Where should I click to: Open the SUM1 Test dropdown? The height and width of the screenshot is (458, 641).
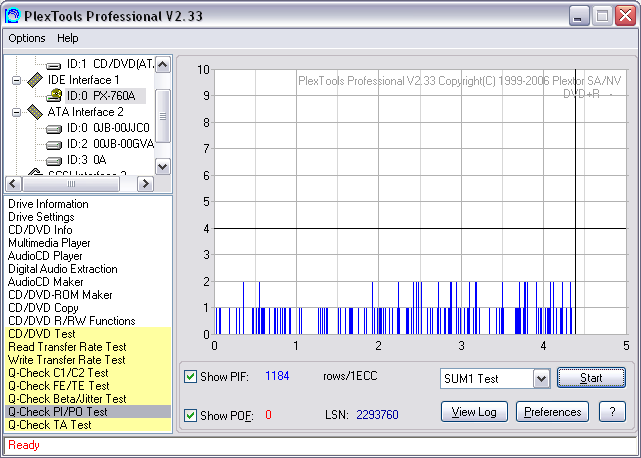[x=541, y=379]
